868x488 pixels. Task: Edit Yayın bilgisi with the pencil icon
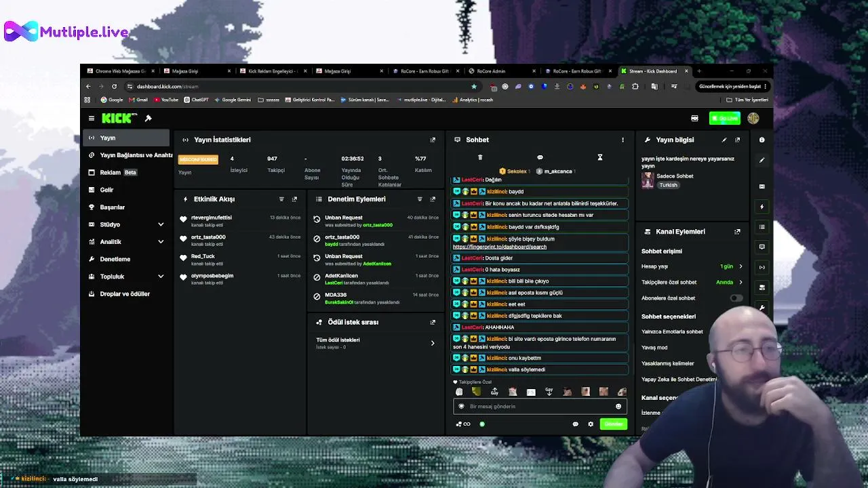[x=724, y=140]
